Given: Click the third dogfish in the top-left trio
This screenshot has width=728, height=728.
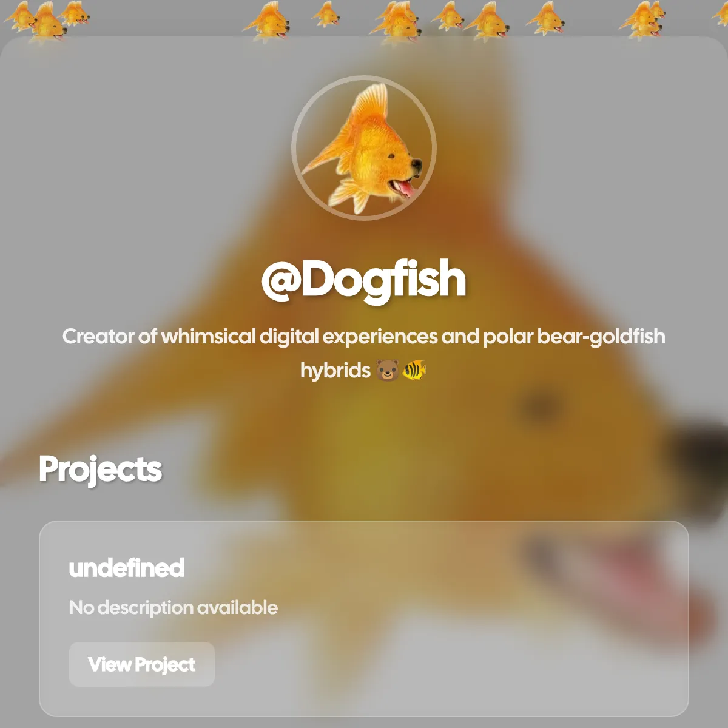Looking at the screenshot, I should tap(75, 13).
